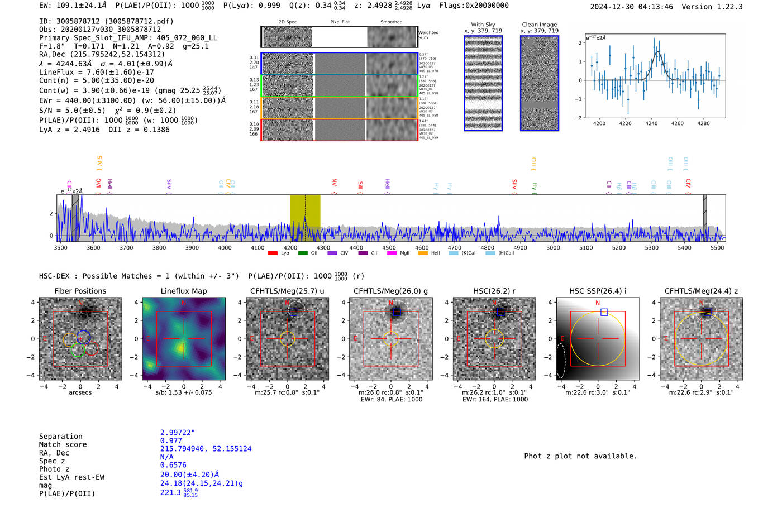Click the Q(z): 0.34 header value

[317, 6]
